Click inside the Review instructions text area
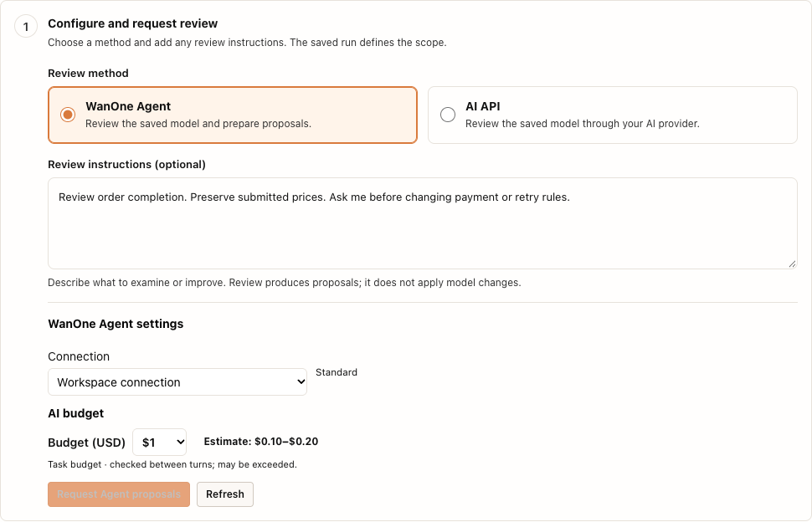Screen dimensions: 812x522 point(422,223)
